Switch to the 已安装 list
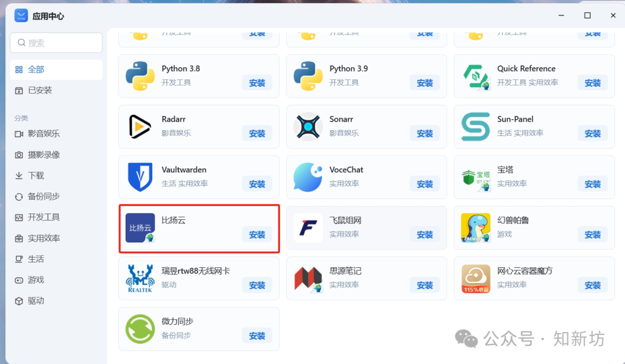Image resolution: width=625 pixels, height=364 pixels. [56, 90]
